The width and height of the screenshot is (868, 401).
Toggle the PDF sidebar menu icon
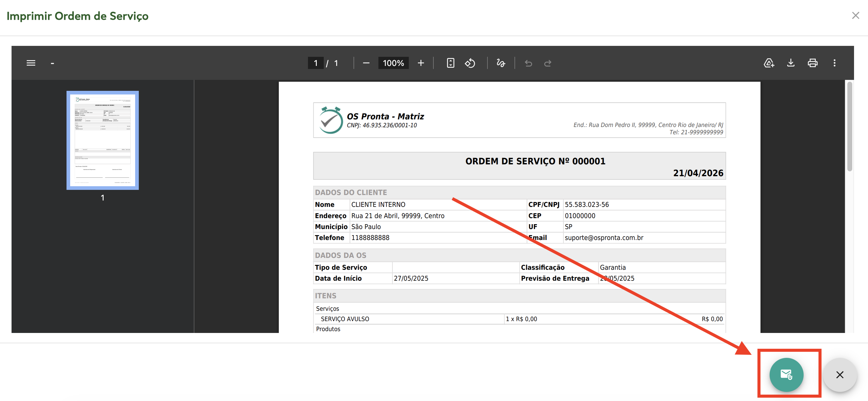pos(31,63)
